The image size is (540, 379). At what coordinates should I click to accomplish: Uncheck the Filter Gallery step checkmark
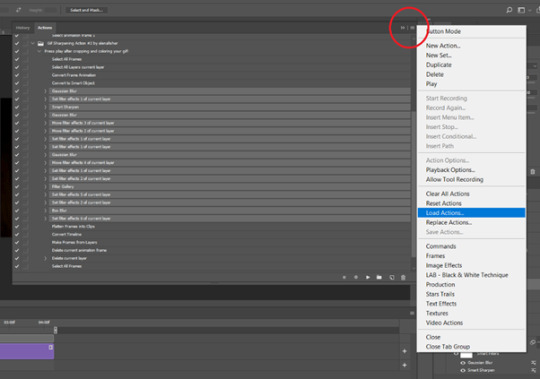(x=17, y=187)
